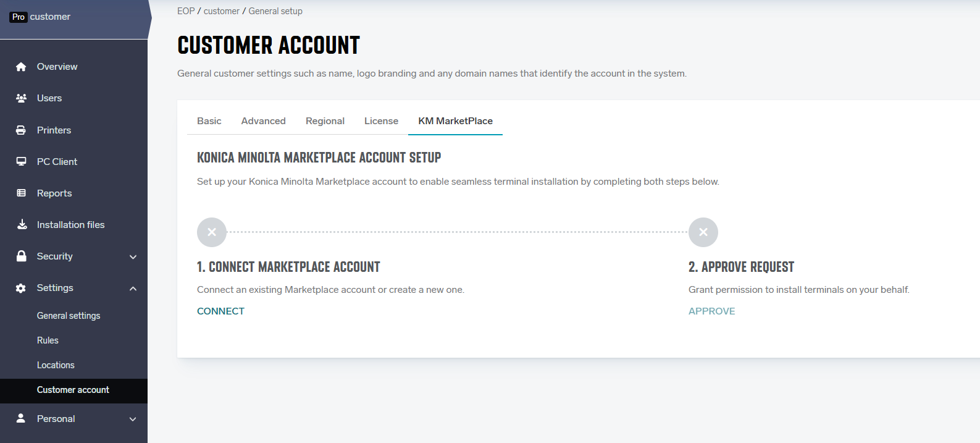Click the CONNECT link
980x443 pixels.
point(220,311)
